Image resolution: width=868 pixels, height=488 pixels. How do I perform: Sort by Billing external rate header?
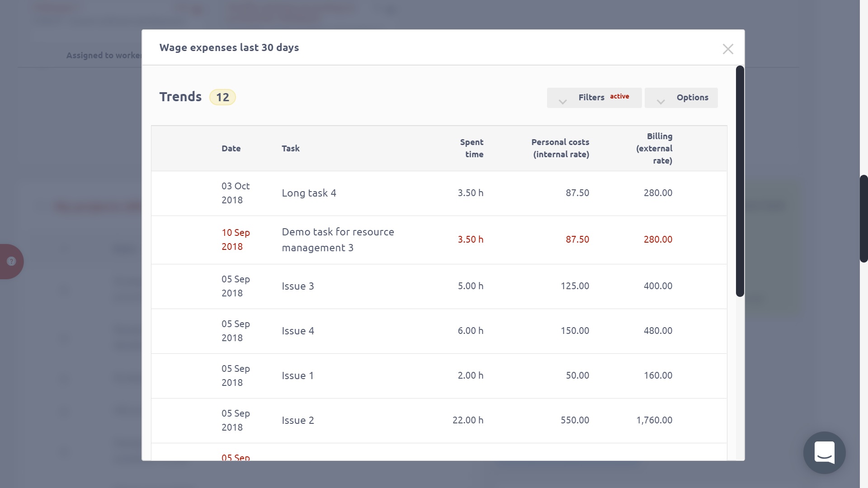point(654,148)
